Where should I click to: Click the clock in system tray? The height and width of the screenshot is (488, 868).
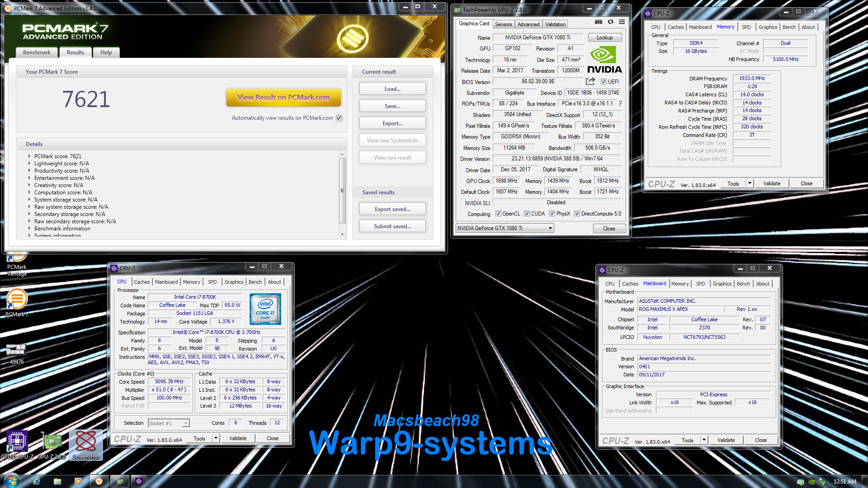coord(844,482)
